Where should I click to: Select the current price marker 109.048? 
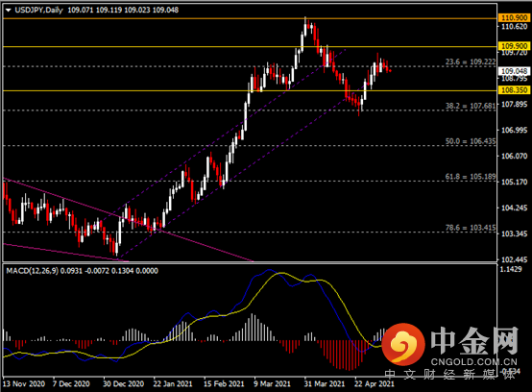coord(515,71)
